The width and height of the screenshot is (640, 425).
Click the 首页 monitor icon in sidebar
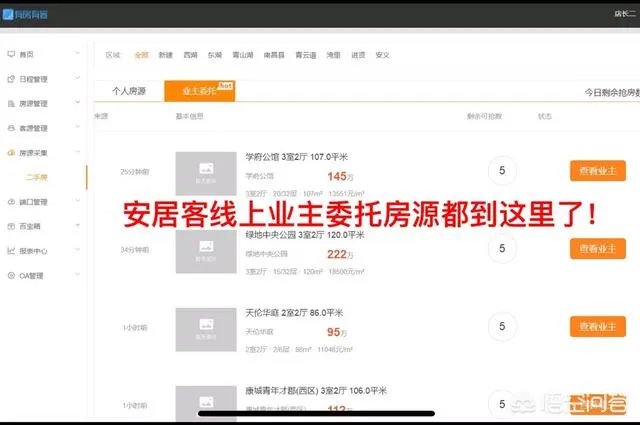pos(11,54)
